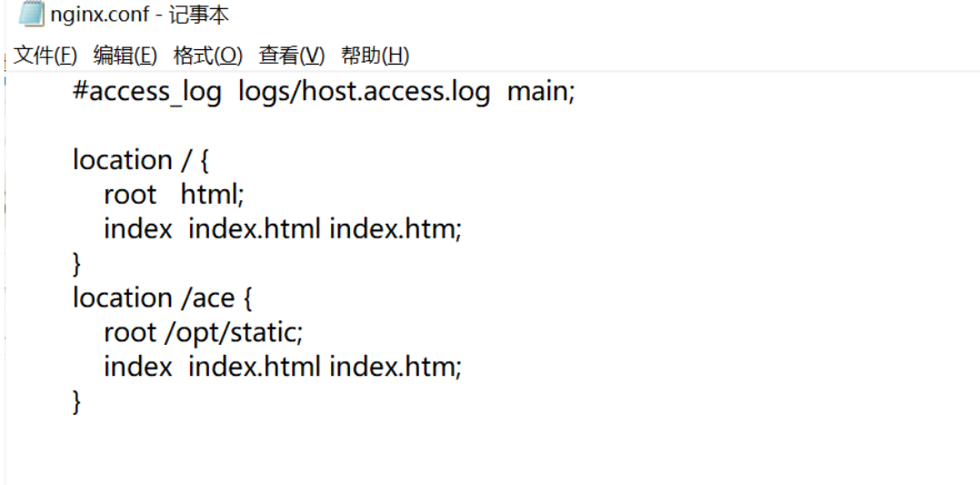Place cursor on root /opt/static; line
Viewport: 980px width, 485px height.
(203, 332)
